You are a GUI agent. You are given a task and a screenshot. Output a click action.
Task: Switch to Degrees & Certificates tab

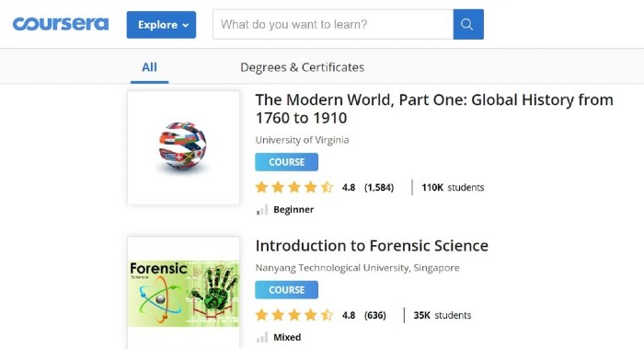coord(303,67)
